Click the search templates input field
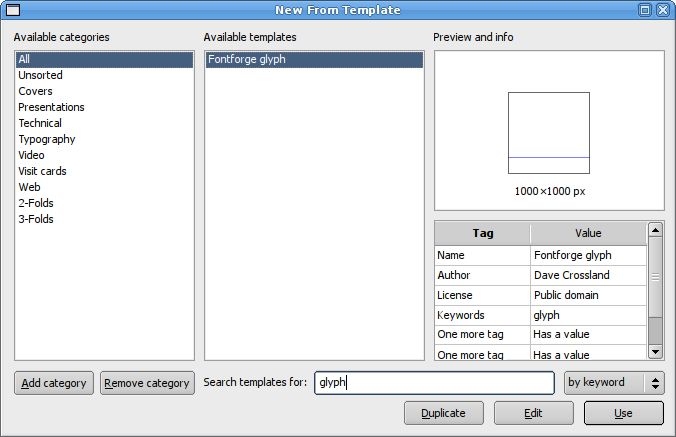This screenshot has width=676, height=437. (433, 382)
